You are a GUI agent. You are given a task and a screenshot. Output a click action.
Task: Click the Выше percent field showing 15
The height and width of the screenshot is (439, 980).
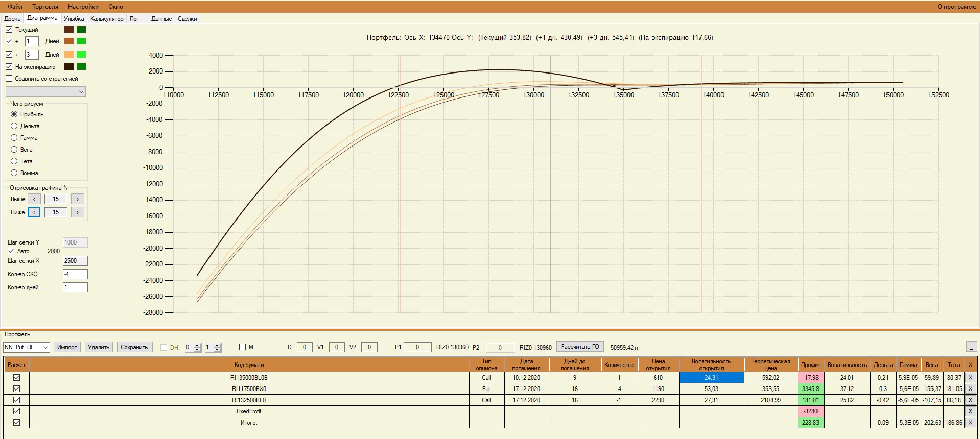[x=56, y=199]
